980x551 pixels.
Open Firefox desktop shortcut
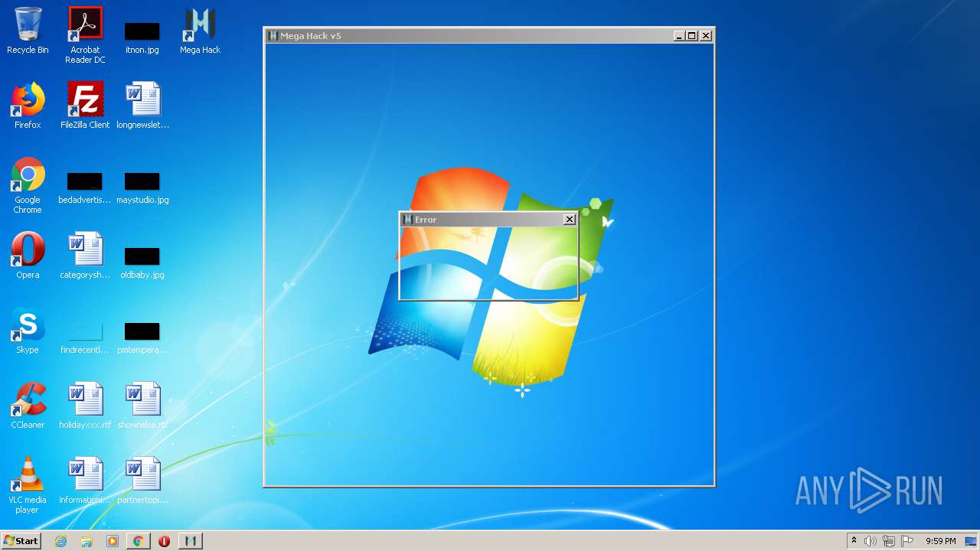[28, 106]
